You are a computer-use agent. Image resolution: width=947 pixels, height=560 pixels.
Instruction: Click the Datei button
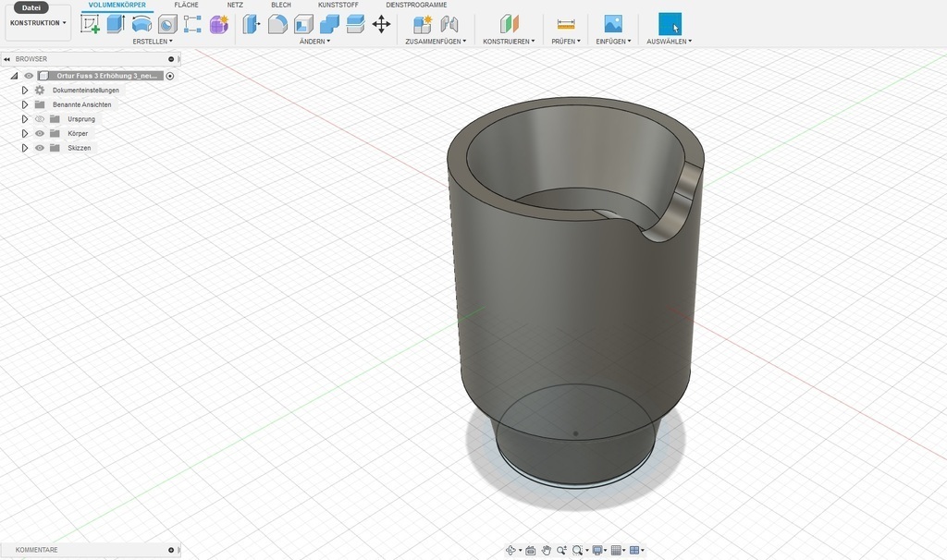(31, 7)
